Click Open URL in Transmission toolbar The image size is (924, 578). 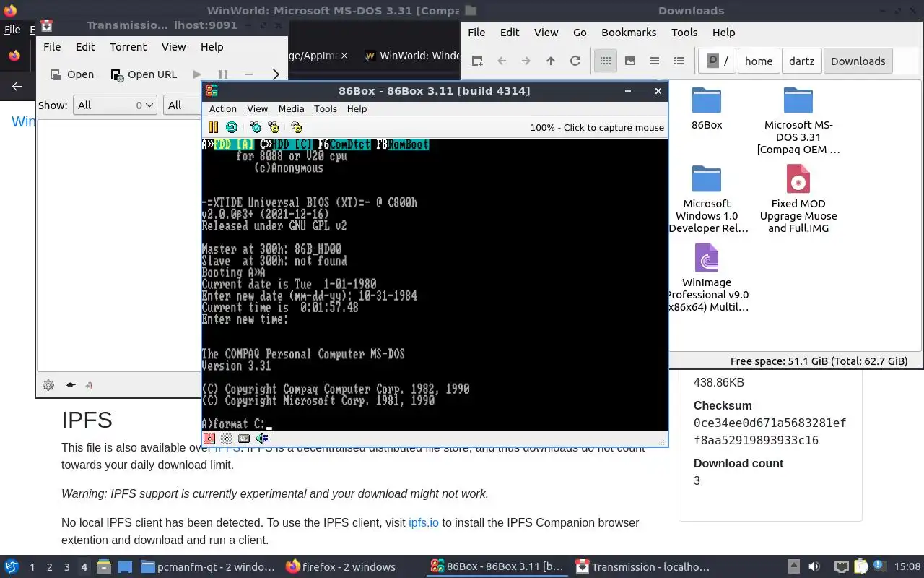click(144, 74)
